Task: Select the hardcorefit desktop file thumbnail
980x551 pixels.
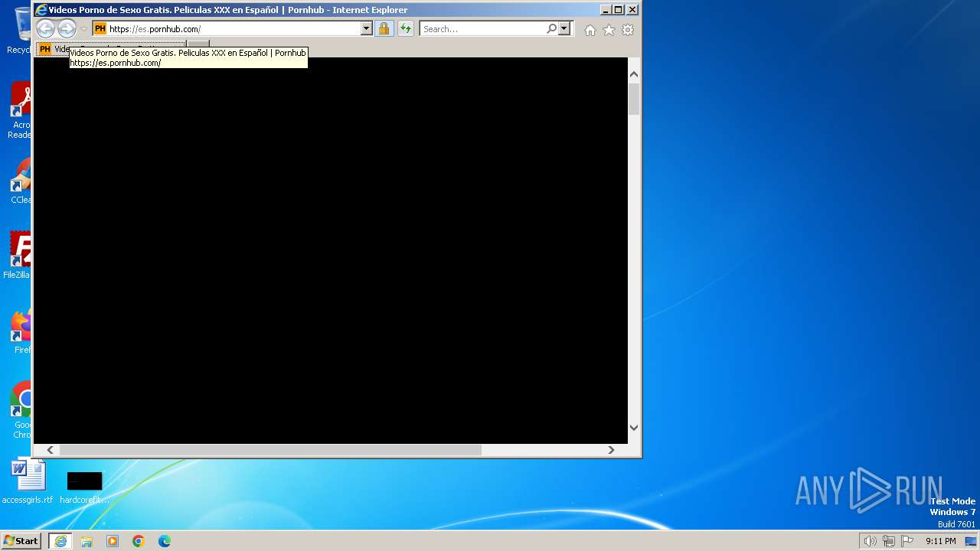Action: pyautogui.click(x=84, y=487)
